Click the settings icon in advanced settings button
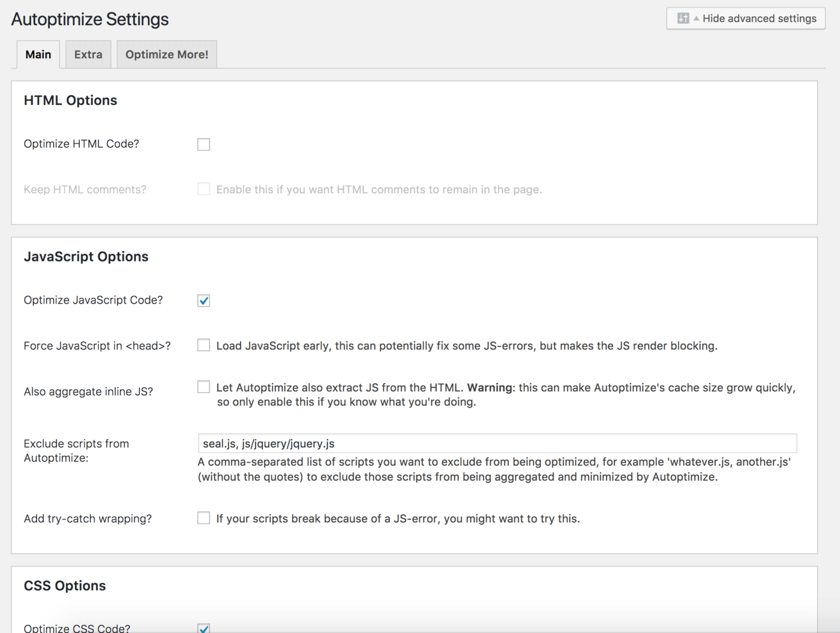This screenshot has height=633, width=840. [683, 19]
